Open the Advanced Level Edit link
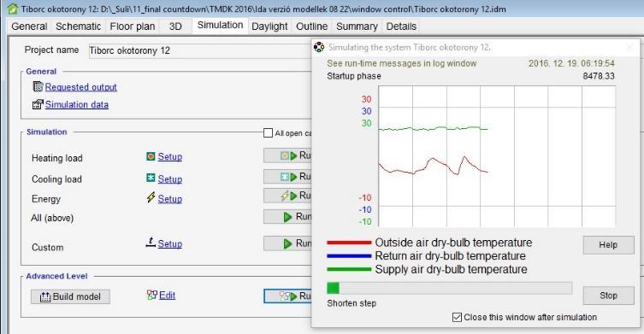Image resolution: width=644 pixels, height=334 pixels. coord(167,296)
